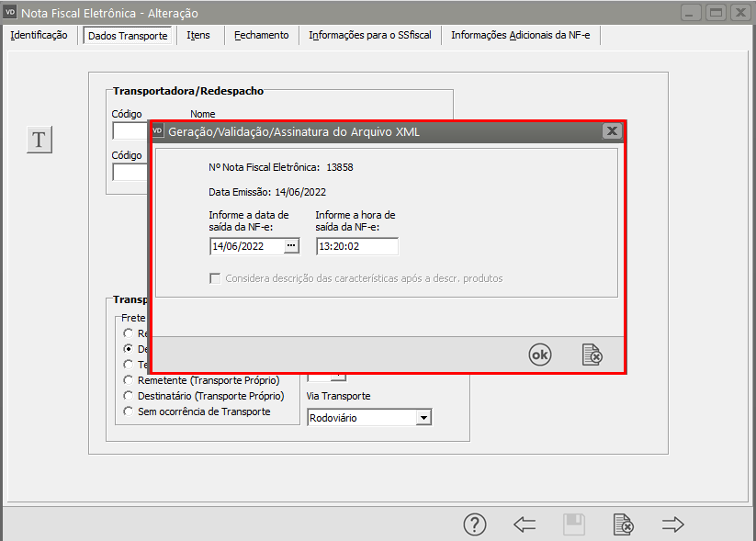Expand the Via Transporte Rodoviário dropdown
The width and height of the screenshot is (756, 541).
tap(423, 418)
